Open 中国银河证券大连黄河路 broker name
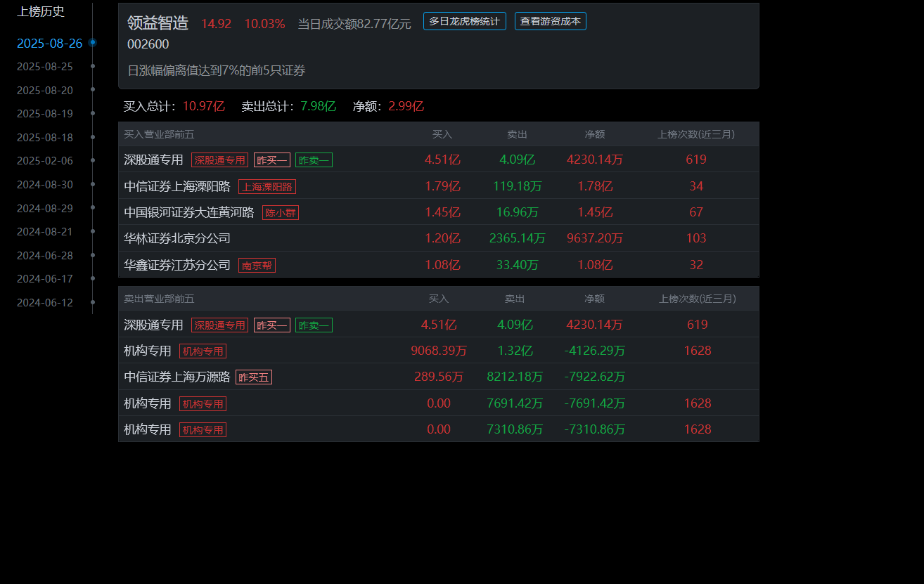The width and height of the screenshot is (924, 584). (189, 212)
